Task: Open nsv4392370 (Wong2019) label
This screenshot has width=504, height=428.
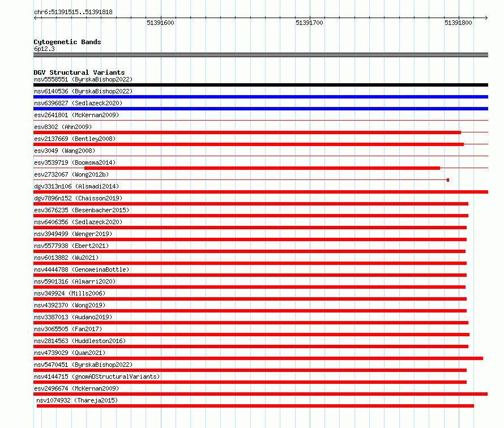Action: tap(70, 305)
